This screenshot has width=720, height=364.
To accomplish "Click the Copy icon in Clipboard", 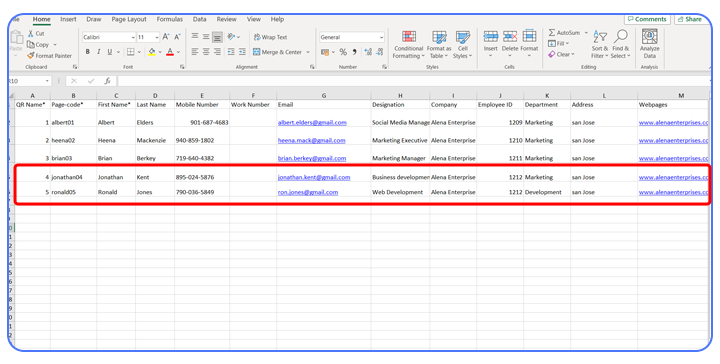I will click(31, 45).
